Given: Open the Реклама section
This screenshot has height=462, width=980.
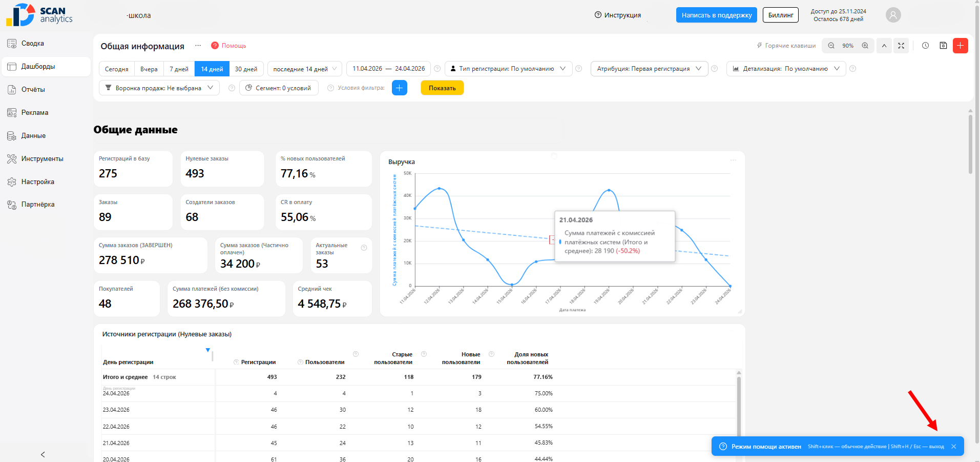Looking at the screenshot, I should (x=46, y=113).
